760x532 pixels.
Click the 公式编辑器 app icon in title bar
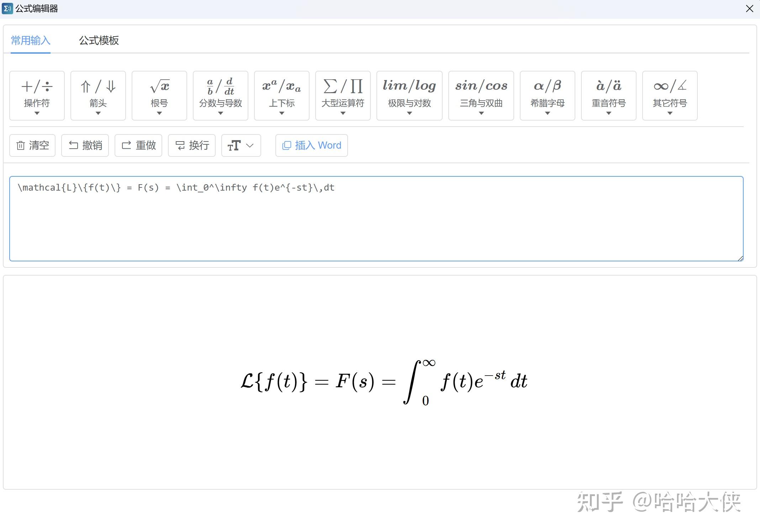(x=7, y=9)
